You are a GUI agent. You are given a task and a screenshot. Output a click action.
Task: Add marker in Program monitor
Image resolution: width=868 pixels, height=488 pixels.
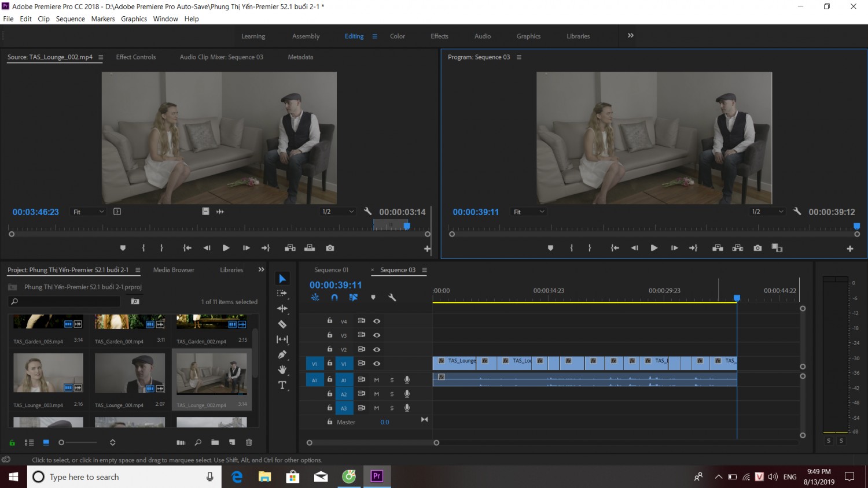click(x=550, y=248)
